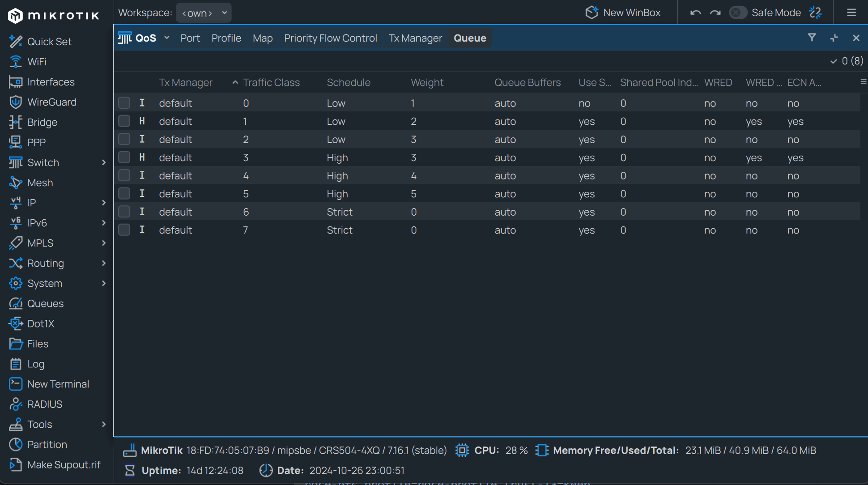Open the PPP sidebar icon
The height and width of the screenshot is (485, 868).
[16, 142]
